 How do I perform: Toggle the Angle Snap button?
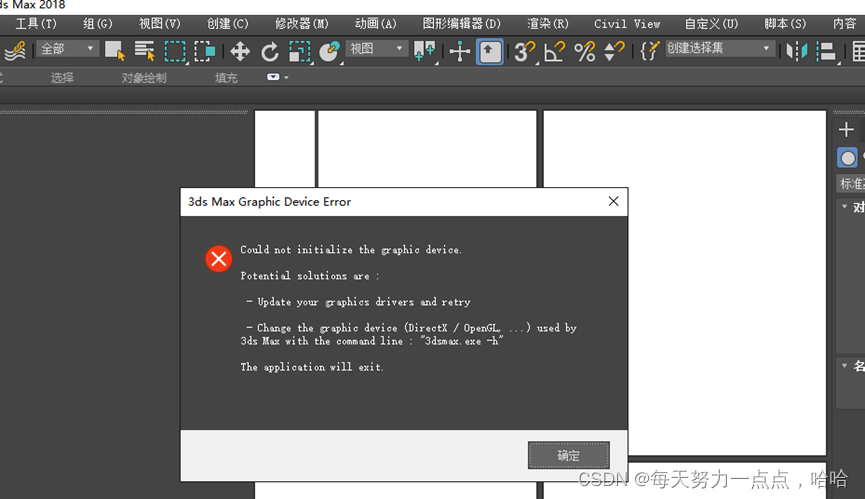(x=554, y=52)
